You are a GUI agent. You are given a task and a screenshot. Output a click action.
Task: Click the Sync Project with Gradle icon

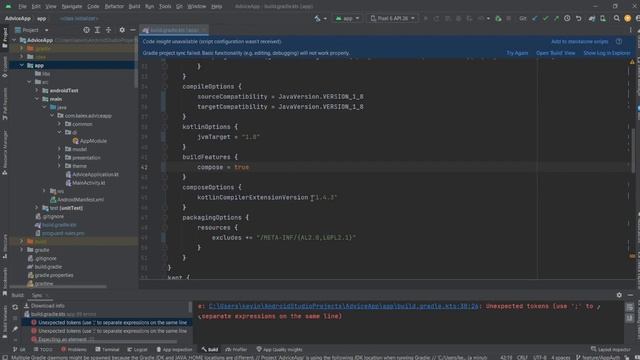[x=592, y=18]
